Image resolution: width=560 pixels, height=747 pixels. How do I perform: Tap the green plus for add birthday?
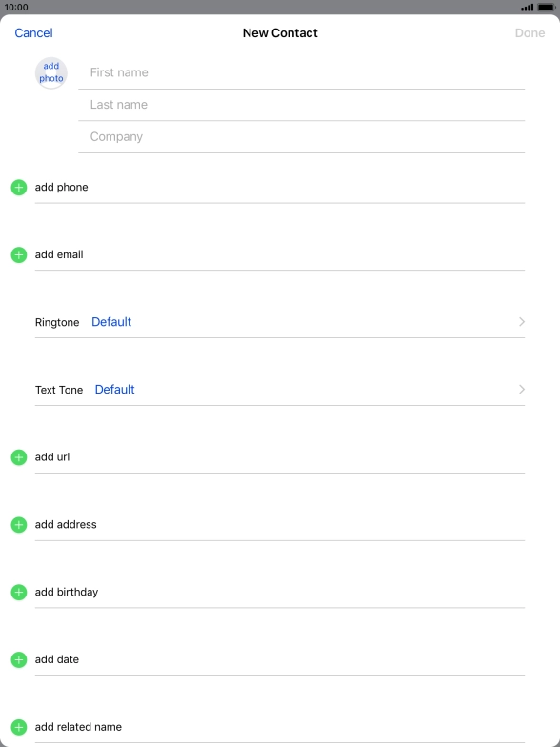point(19,593)
